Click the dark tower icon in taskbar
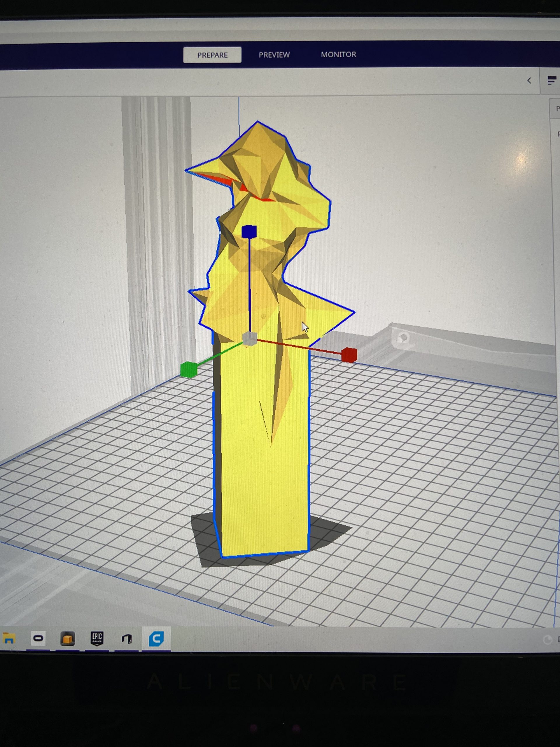This screenshot has width=560, height=747. point(127,639)
